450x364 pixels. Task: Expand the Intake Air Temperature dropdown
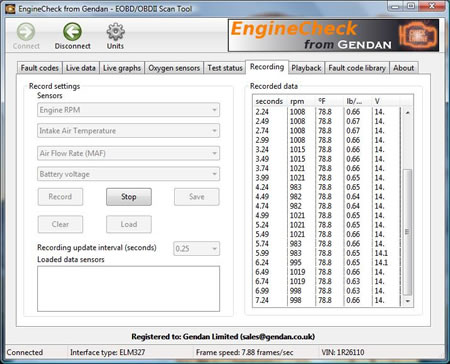(128, 131)
